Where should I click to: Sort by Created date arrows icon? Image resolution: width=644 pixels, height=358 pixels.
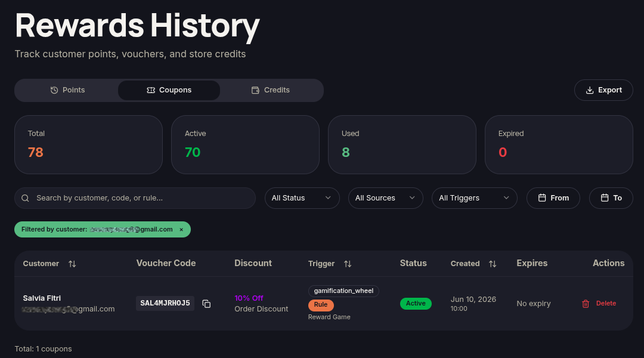(493, 264)
